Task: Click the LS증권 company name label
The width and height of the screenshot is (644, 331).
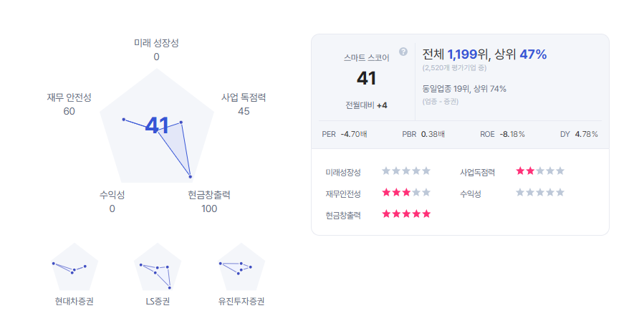Action: coord(158,302)
